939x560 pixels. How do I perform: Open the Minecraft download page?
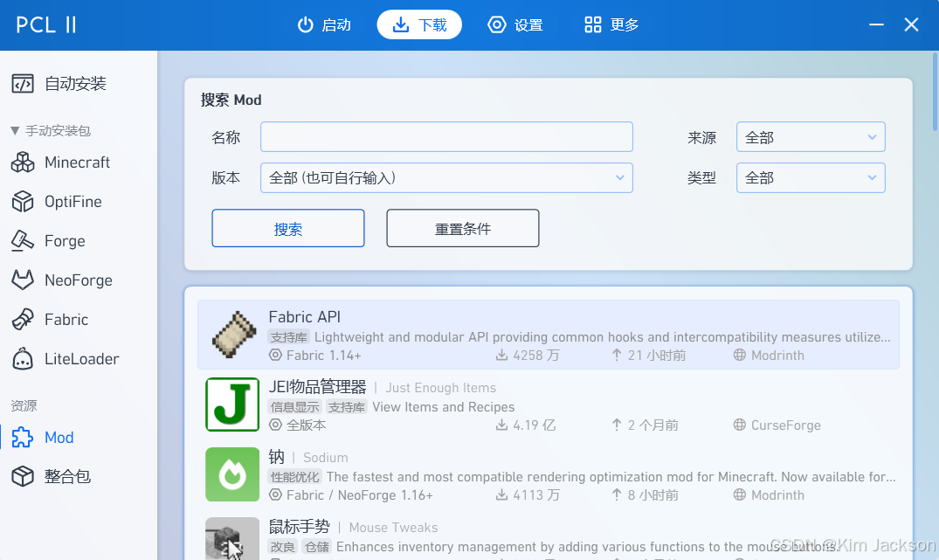click(x=79, y=162)
